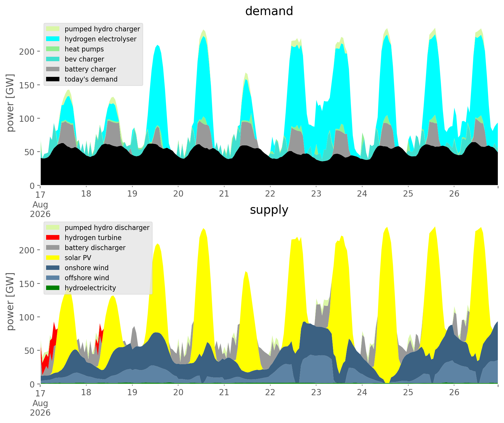
Task: Select date tick "26" on the demand chart
Action: point(454,194)
